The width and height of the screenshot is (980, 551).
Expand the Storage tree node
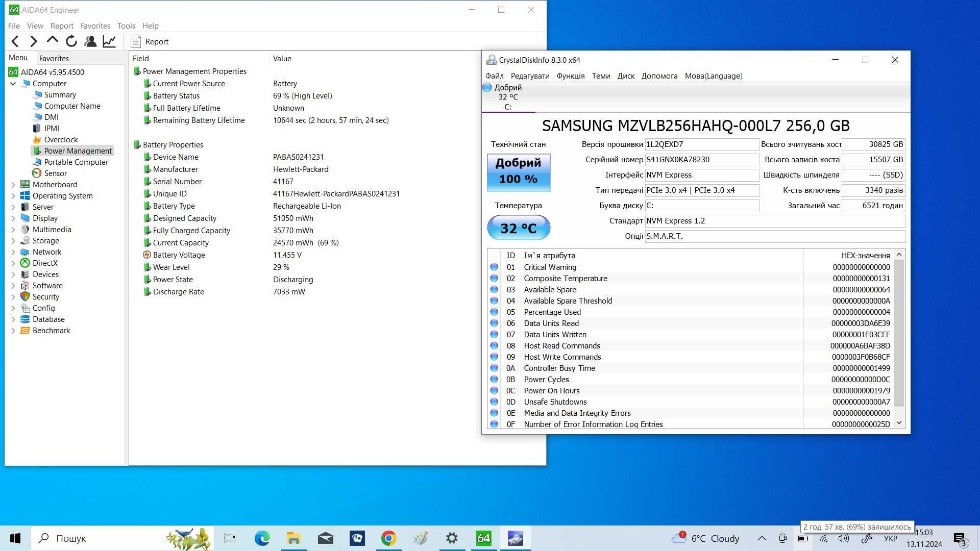click(13, 241)
